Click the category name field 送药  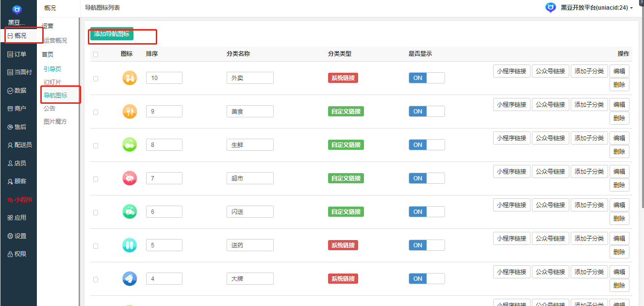(250, 245)
